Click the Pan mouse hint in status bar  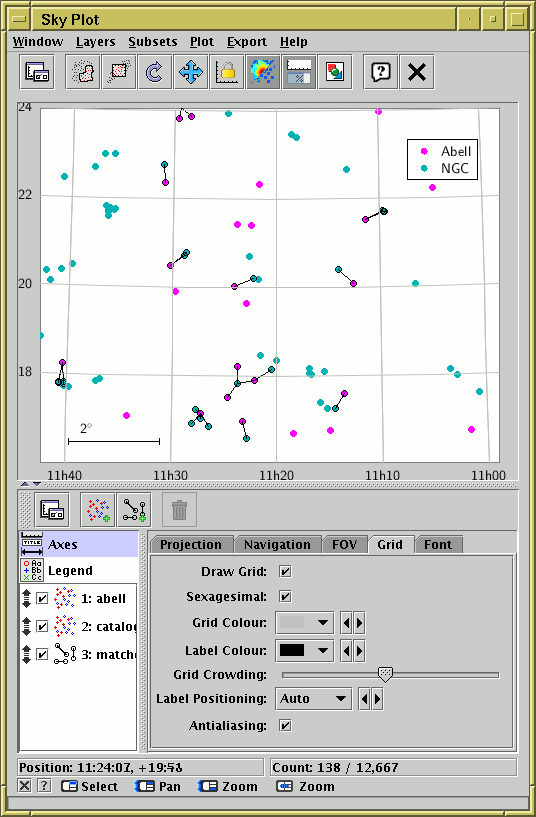158,786
